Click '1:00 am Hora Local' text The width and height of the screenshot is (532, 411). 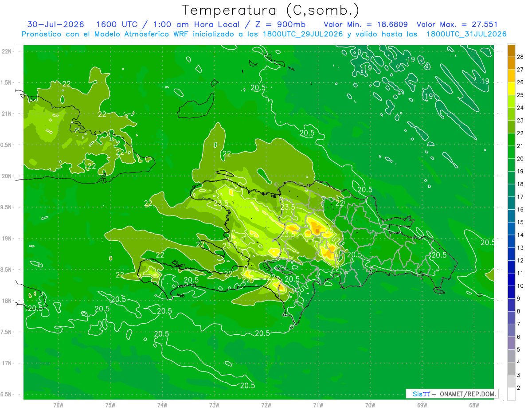click(196, 24)
